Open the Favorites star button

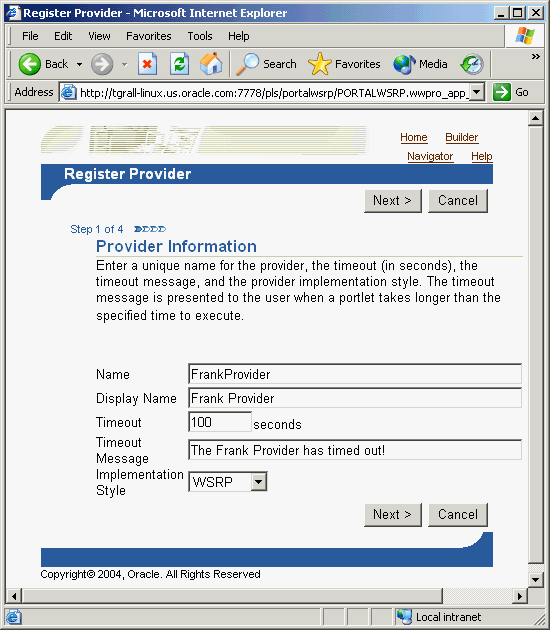click(344, 64)
